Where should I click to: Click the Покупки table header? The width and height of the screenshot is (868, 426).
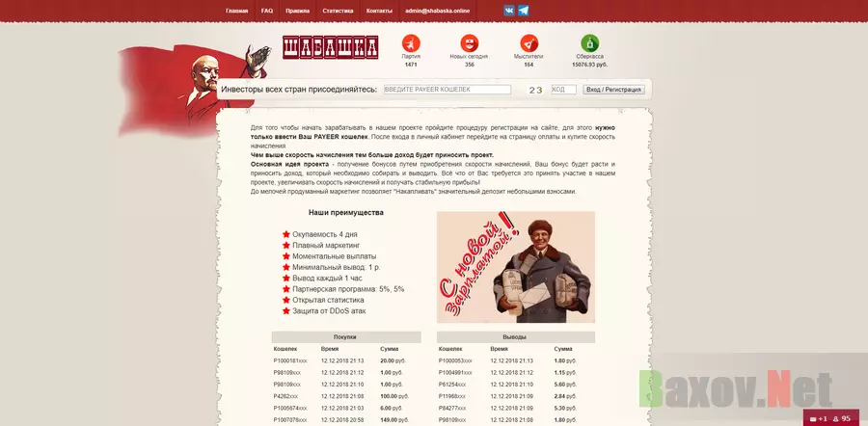tap(346, 337)
